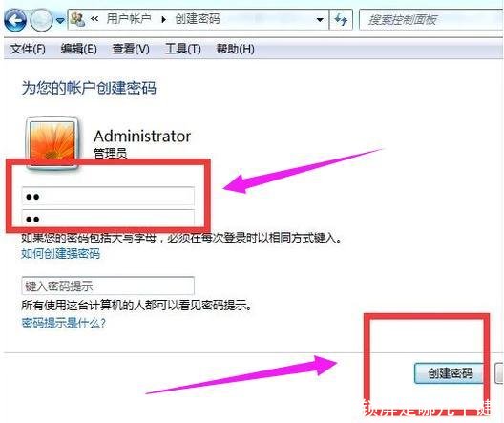Refresh the page with the refresh icon
This screenshot has width=504, height=423.
341,20
